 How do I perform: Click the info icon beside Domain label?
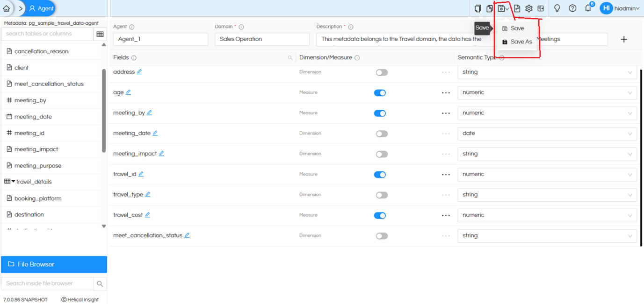point(241,27)
